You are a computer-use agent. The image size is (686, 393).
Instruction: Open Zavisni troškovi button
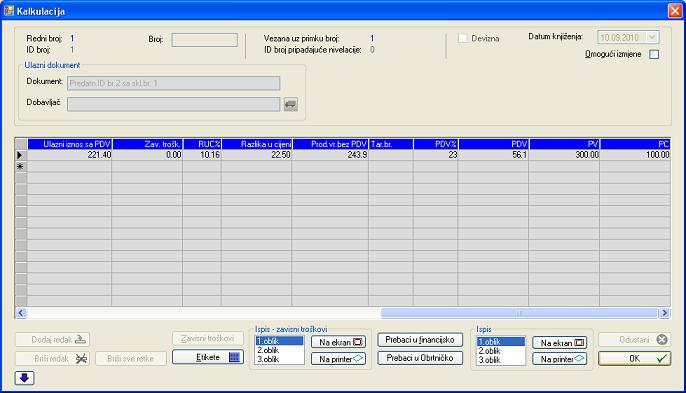click(208, 338)
